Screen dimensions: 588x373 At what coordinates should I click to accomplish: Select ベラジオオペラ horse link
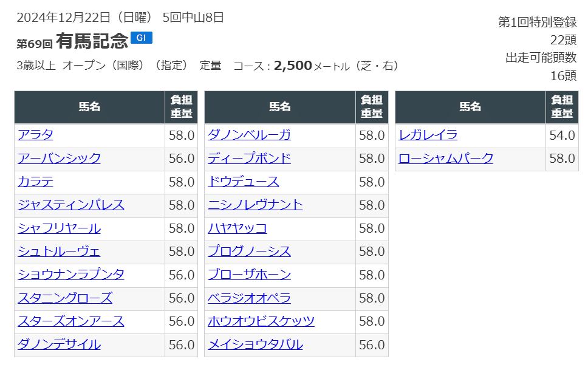click(x=250, y=298)
